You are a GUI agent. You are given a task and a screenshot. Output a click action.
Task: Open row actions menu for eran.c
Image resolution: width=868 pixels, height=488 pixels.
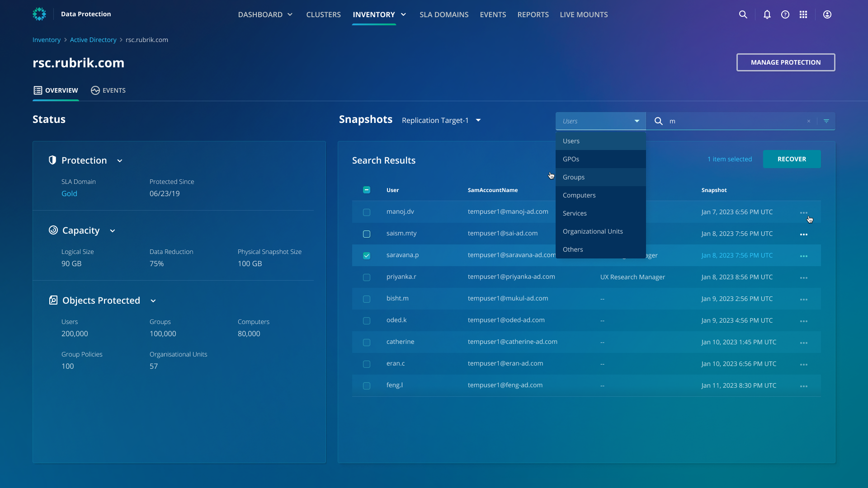pos(804,364)
